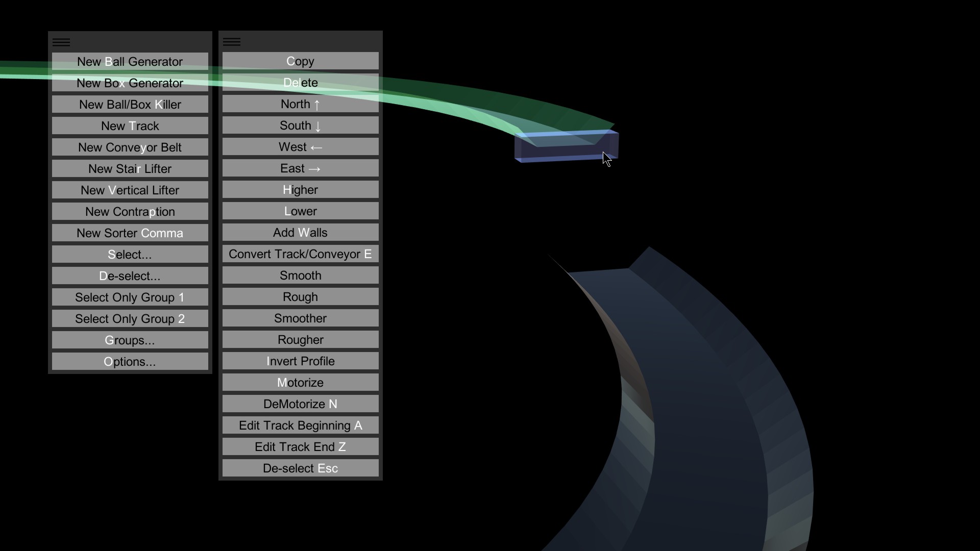
Task: Click the right panel hamburger handle icon
Action: point(232,42)
